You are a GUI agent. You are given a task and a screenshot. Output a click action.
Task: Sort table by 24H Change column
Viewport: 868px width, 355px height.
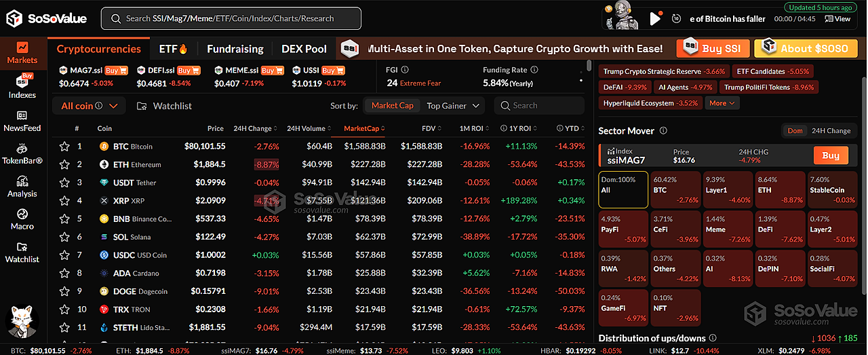pos(256,128)
